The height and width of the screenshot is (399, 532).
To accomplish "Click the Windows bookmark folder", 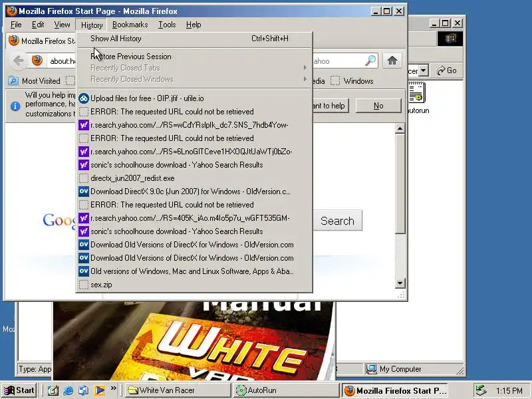I will pos(352,80).
